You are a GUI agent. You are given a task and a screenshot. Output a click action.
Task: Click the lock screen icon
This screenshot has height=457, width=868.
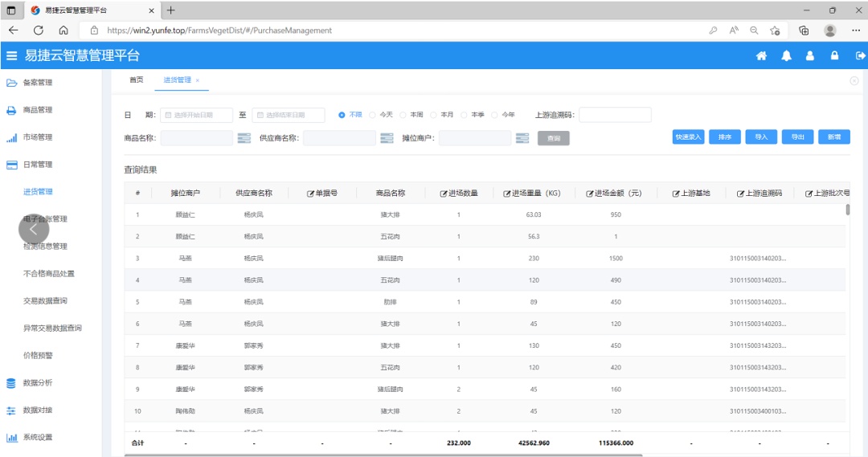[835, 56]
